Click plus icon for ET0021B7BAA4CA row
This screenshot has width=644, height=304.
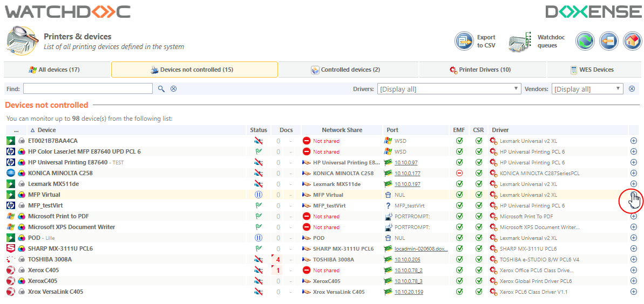coord(633,141)
